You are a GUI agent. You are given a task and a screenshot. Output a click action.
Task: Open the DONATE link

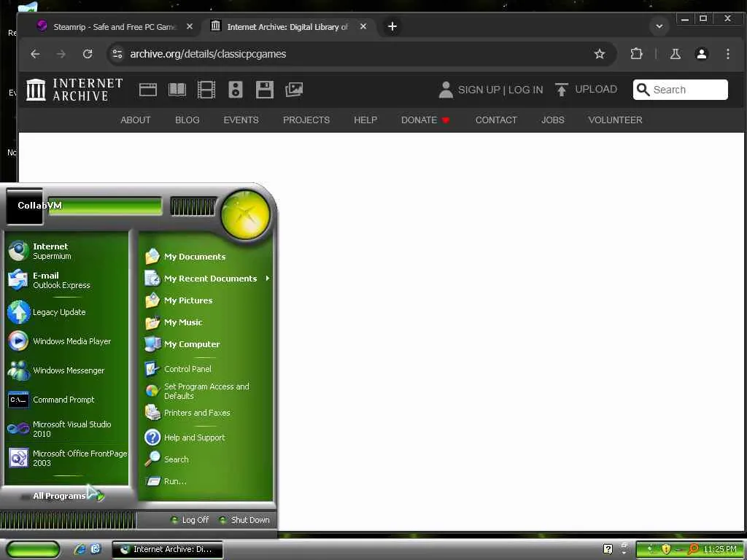tap(425, 120)
